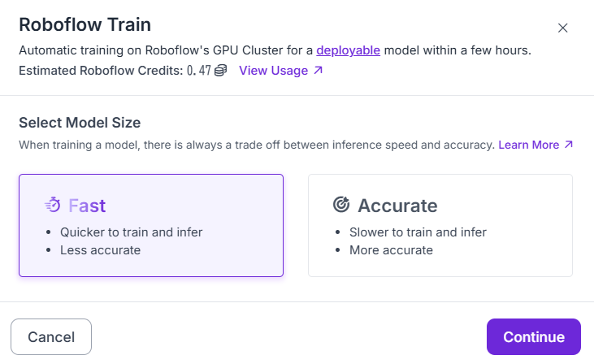Image resolution: width=594 pixels, height=364 pixels.
Task: Click the 'Slower to train and infer' bullet
Action: pos(418,232)
